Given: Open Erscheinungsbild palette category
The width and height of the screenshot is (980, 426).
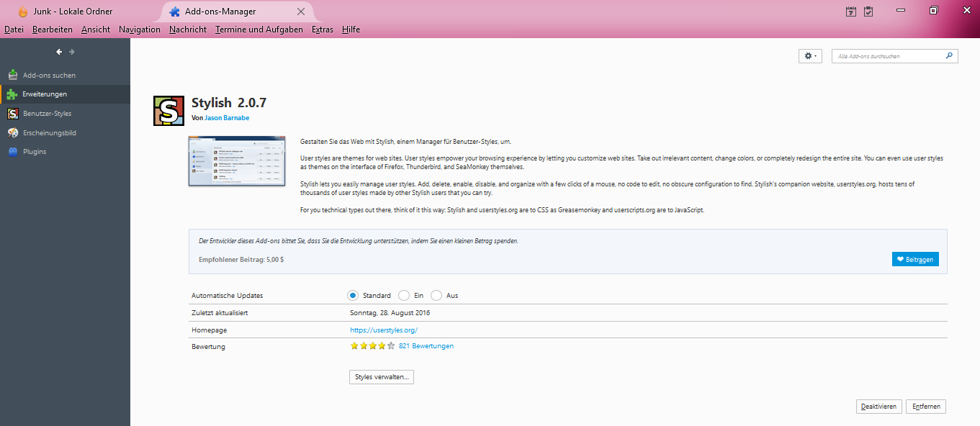Looking at the screenshot, I should pos(65,133).
